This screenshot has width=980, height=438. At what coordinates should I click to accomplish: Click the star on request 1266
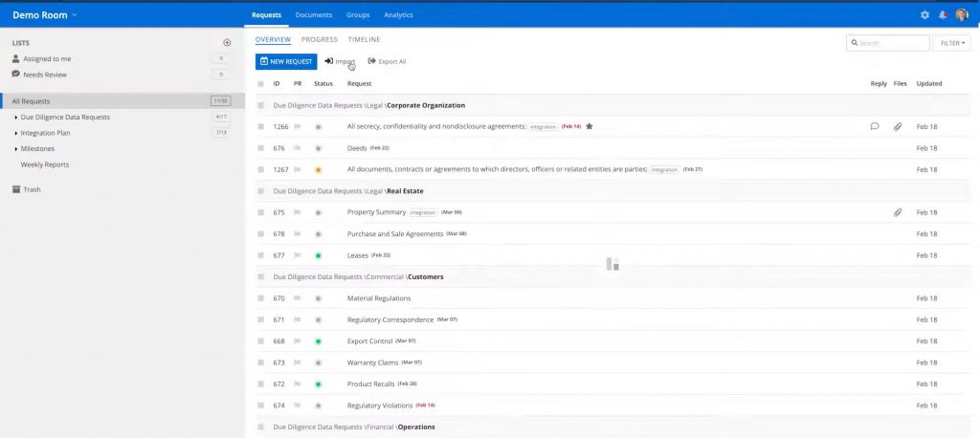[x=590, y=126]
